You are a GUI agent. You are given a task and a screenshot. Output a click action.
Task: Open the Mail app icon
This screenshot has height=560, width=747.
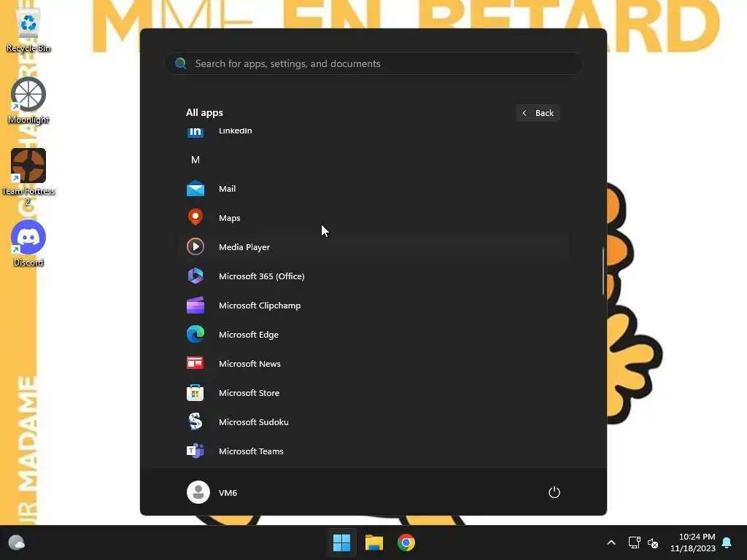pos(196,189)
